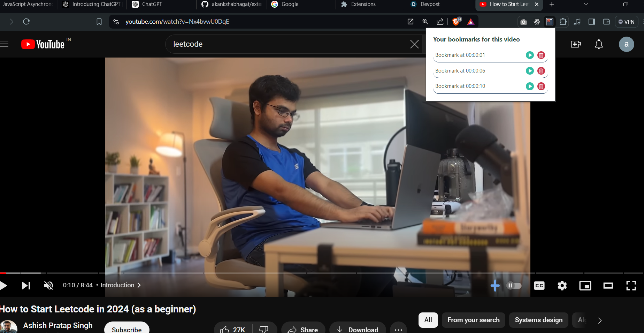Image resolution: width=644 pixels, height=333 pixels.
Task: Select the All filter chip
Action: (x=428, y=320)
